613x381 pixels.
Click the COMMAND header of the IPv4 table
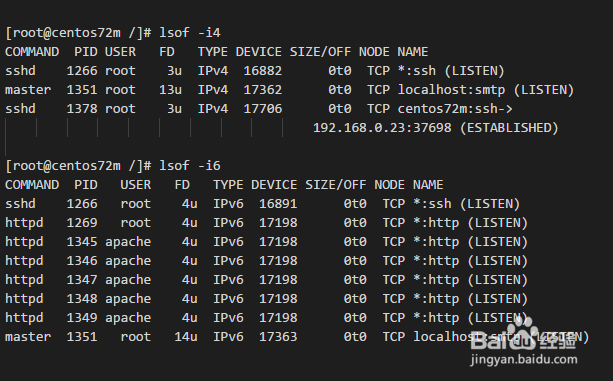[x=32, y=52]
